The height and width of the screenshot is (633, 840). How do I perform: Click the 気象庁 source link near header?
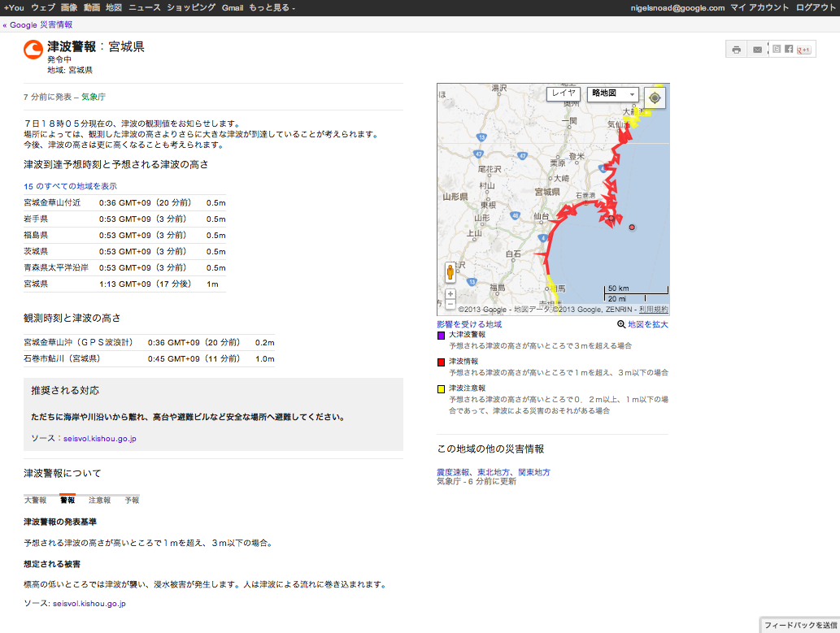(x=94, y=97)
